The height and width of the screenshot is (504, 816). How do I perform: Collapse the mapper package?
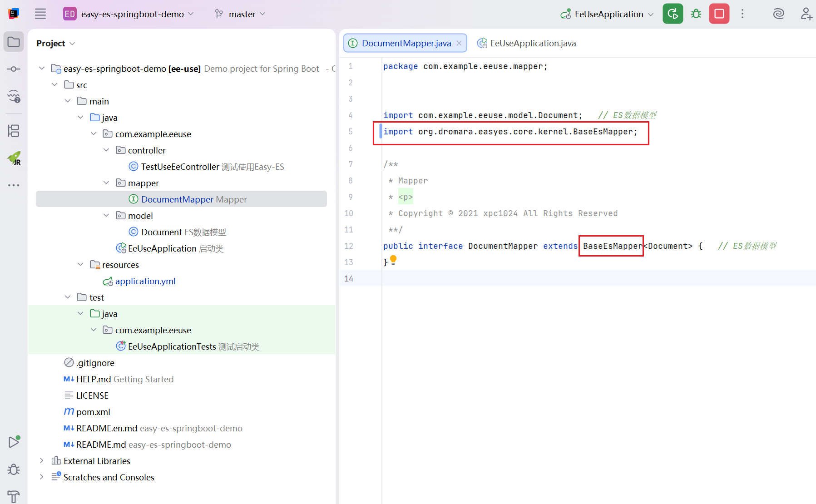106,183
